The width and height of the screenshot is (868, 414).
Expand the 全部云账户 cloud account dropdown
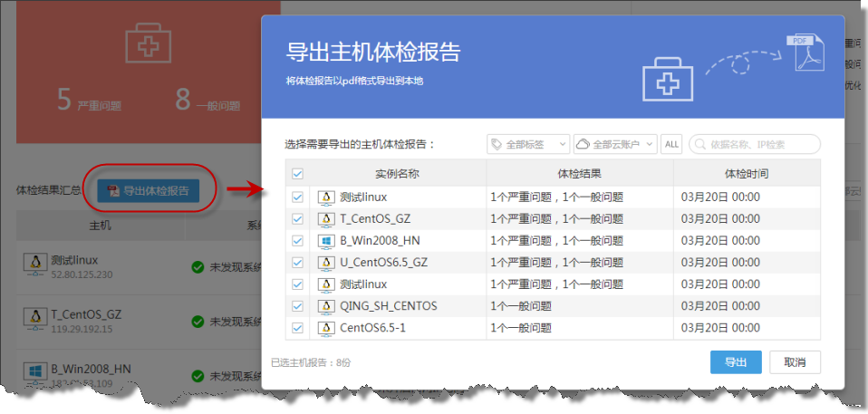615,144
